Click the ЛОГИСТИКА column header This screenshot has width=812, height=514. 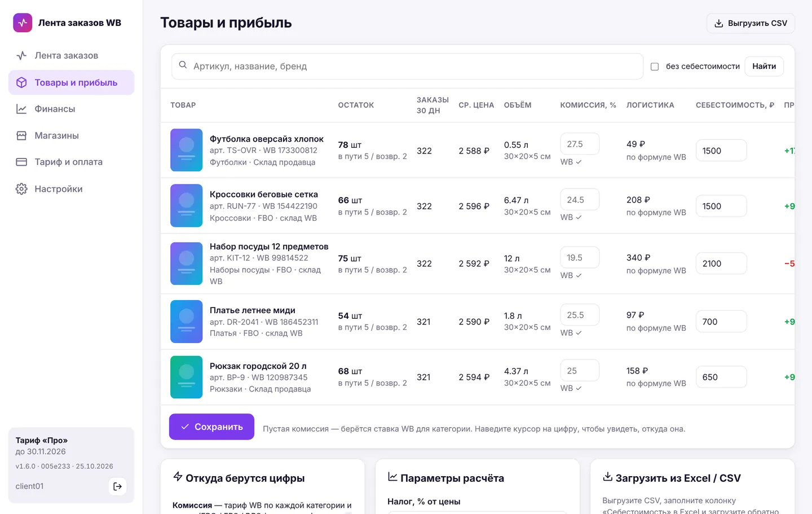click(x=650, y=105)
